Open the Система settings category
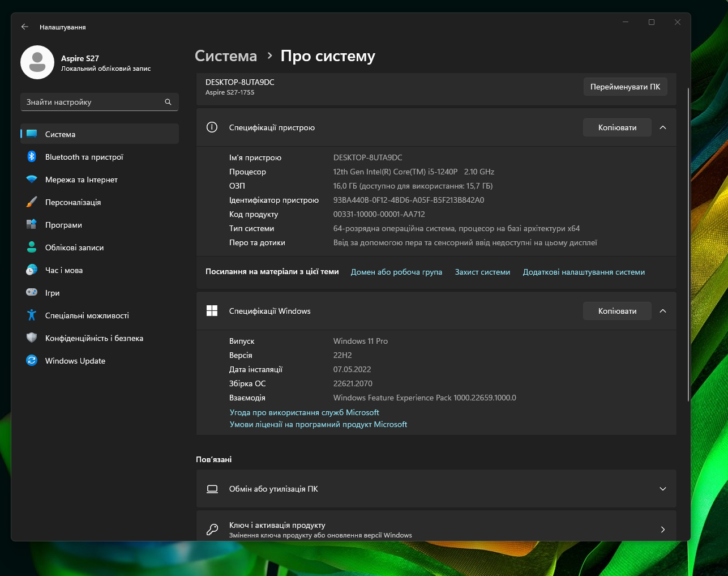 pos(100,134)
